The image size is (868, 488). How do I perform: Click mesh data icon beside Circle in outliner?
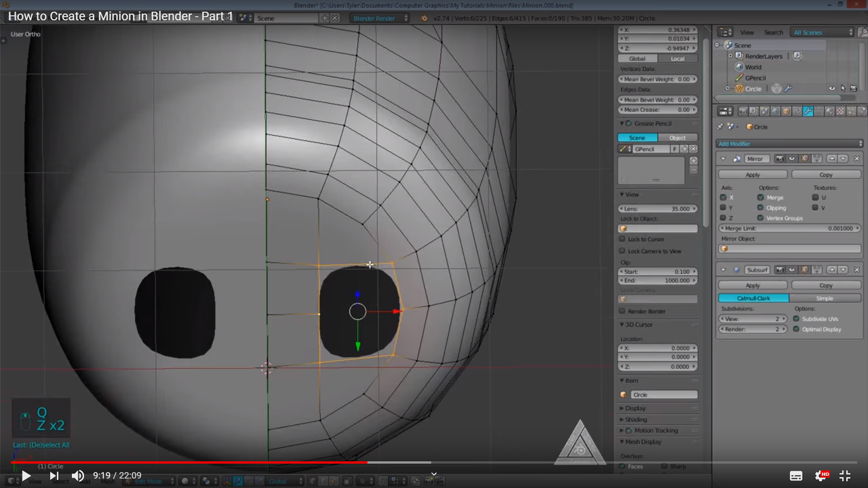776,88
